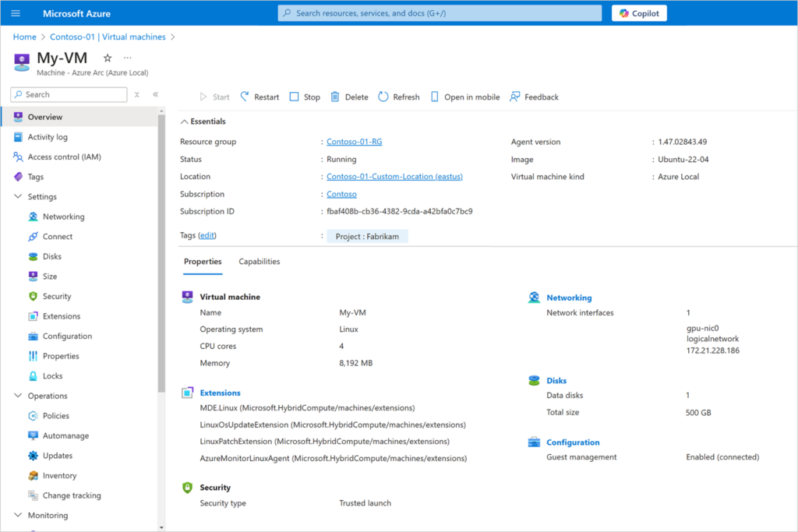
Task: Open the Configuration section heading link
Action: pyautogui.click(x=573, y=442)
